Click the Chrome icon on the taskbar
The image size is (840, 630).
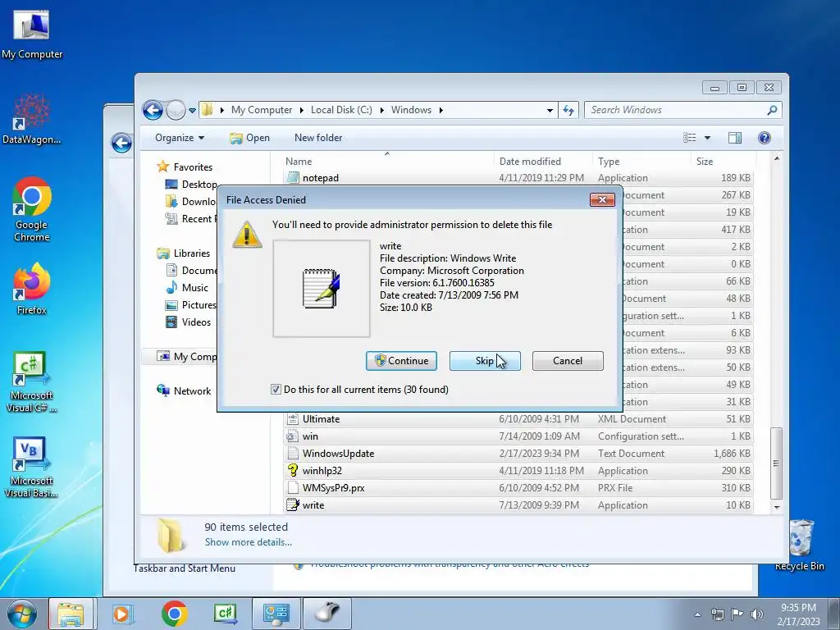pyautogui.click(x=174, y=614)
